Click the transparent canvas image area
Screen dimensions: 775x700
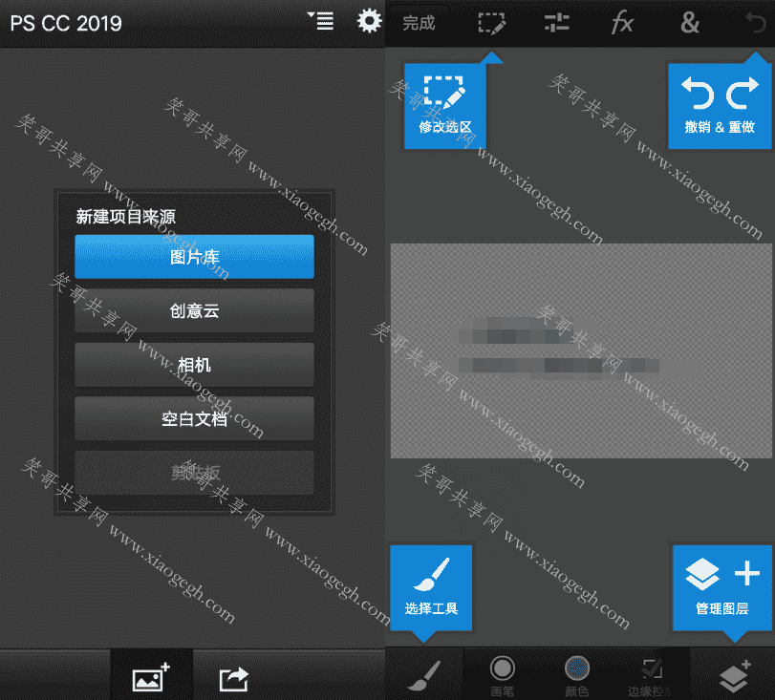581,350
